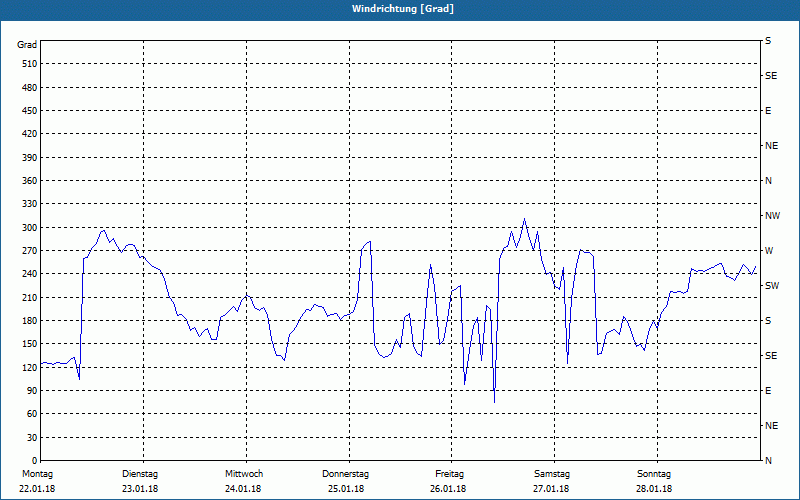800x500 pixels.
Task: Select the 'Samstag' day label
Action: tap(552, 474)
